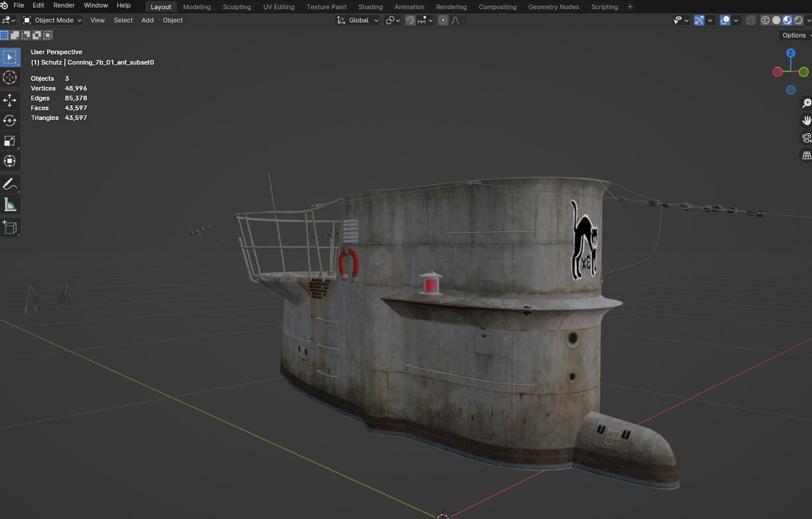This screenshot has width=812, height=519.
Task: Select the Scale tool
Action: click(x=10, y=141)
